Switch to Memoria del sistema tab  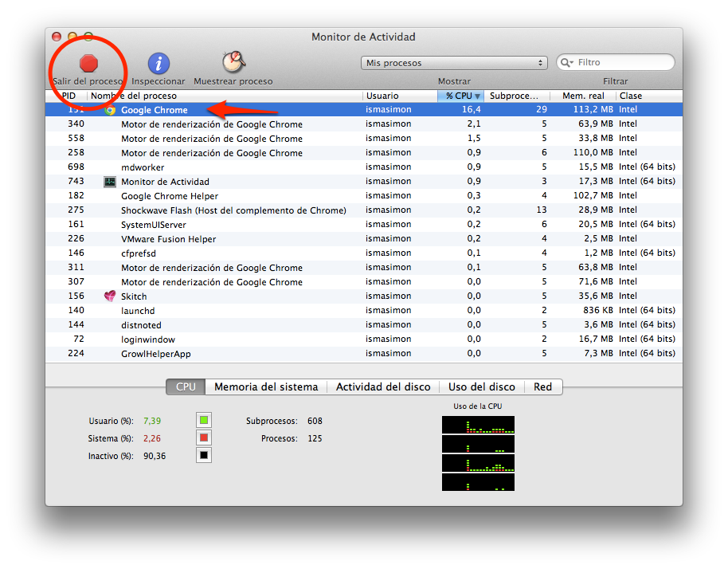266,387
